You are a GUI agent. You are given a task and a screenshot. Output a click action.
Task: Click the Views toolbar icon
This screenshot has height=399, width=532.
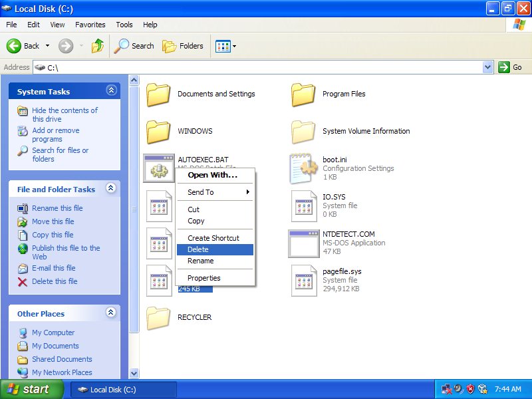click(223, 46)
